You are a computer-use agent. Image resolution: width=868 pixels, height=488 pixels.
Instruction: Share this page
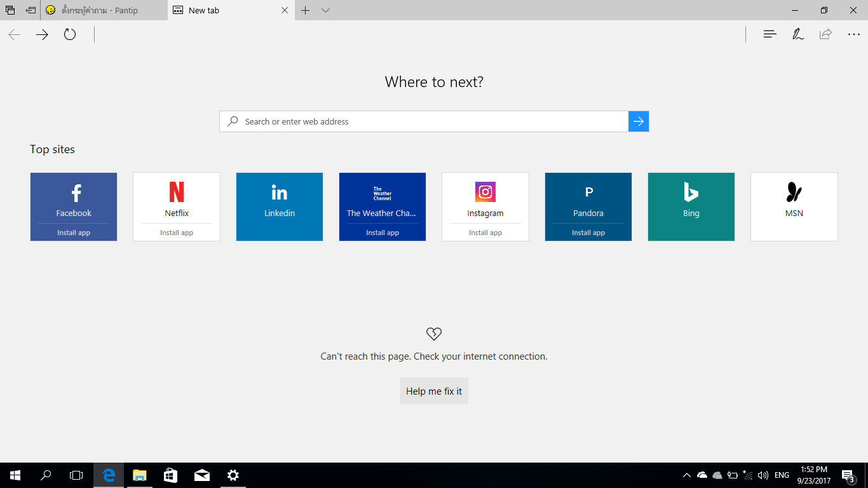[825, 34]
